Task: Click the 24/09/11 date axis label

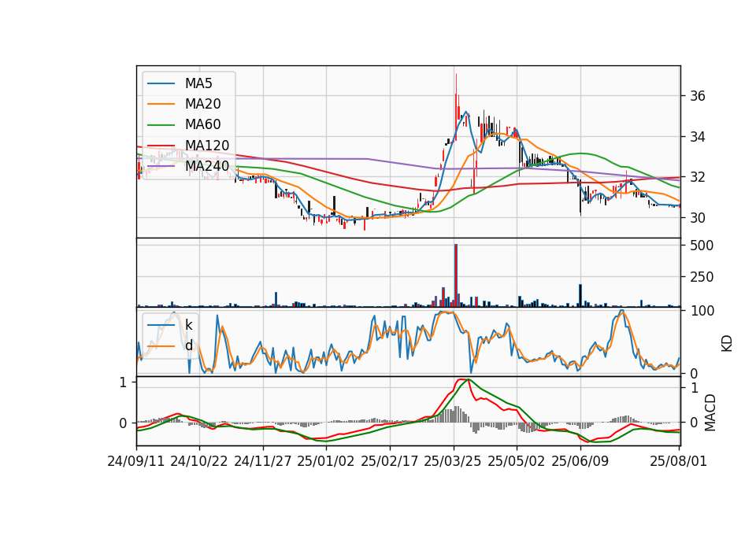Action: (136, 461)
